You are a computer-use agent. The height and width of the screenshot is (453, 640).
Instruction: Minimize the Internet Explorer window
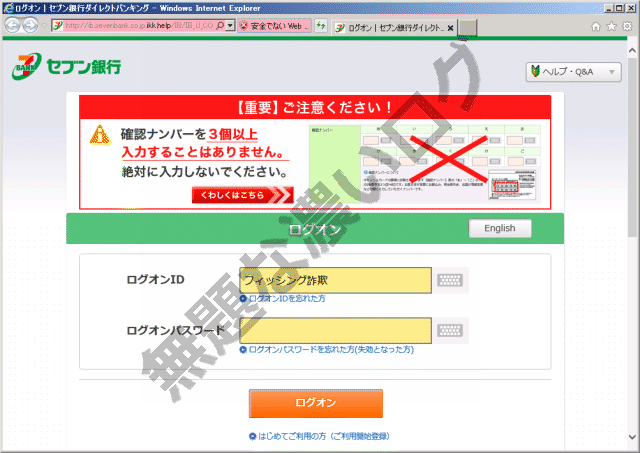[609, 8]
